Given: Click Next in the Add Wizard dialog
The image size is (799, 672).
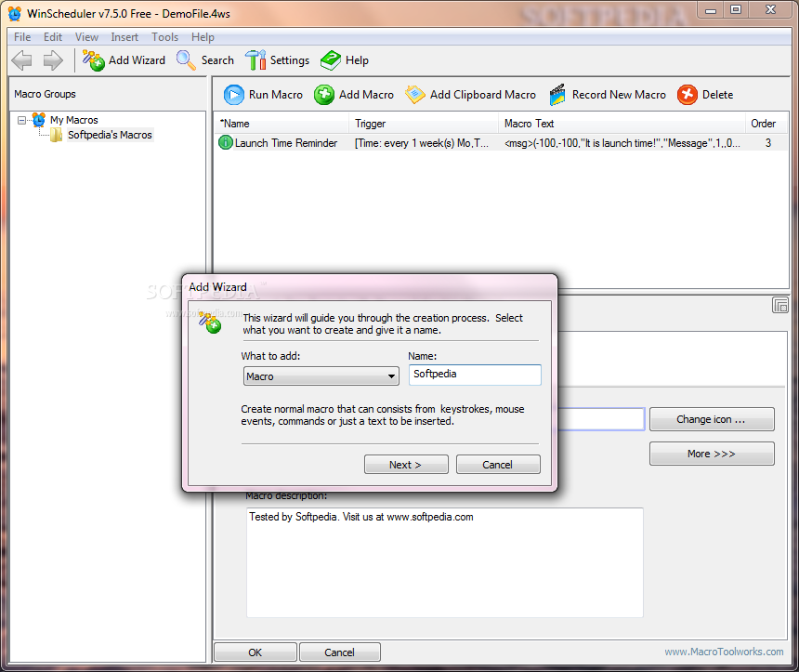Looking at the screenshot, I should pyautogui.click(x=406, y=465).
